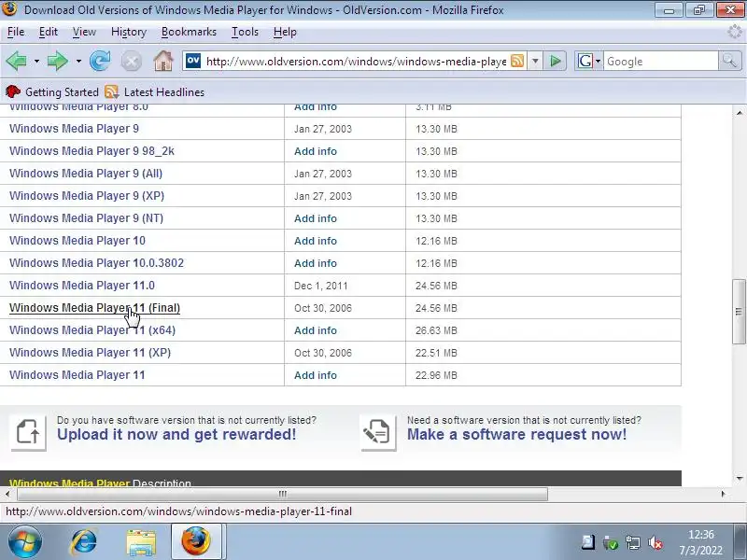Click Add info for Media Player 10.0.3802

pos(316,263)
